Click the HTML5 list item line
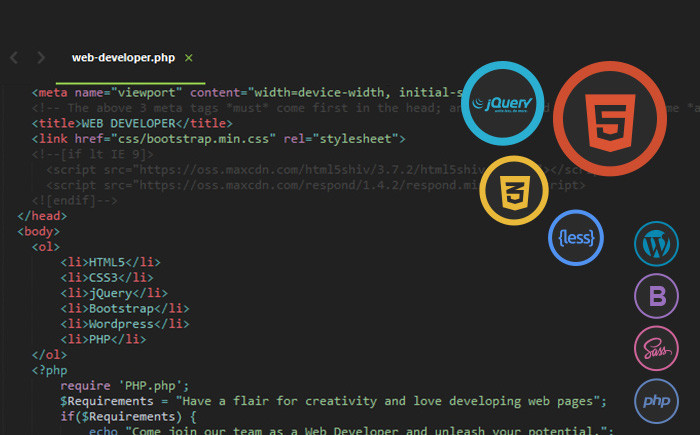700x435 pixels. [x=110, y=262]
